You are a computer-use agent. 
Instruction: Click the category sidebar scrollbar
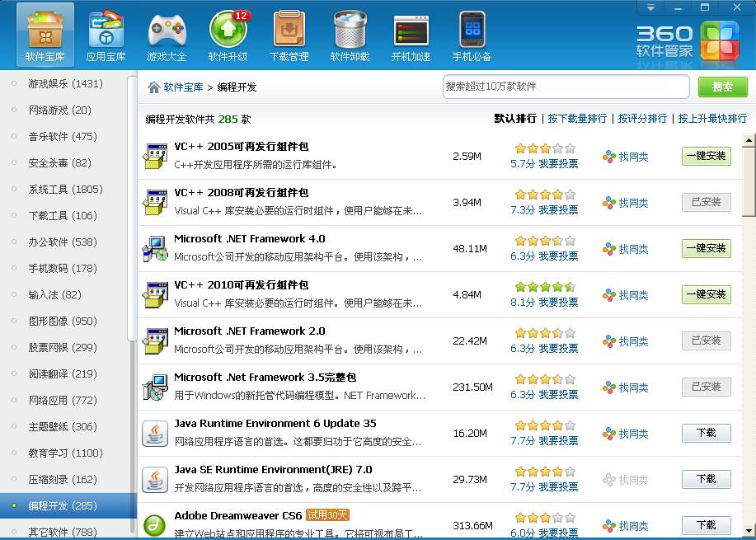[x=132, y=207]
